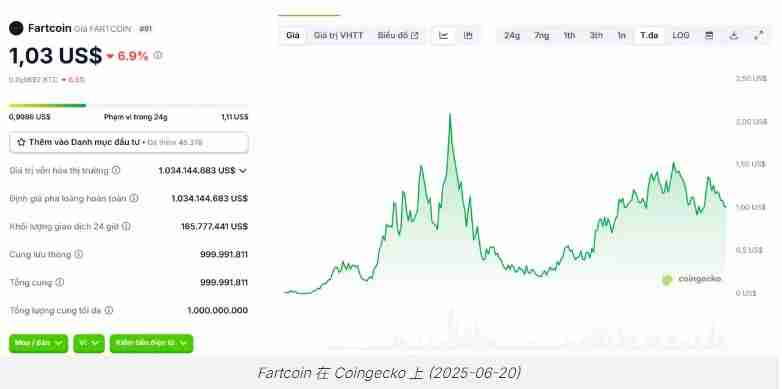This screenshot has height=389, width=782.
Task: Select the 1th time range
Action: tap(569, 35)
